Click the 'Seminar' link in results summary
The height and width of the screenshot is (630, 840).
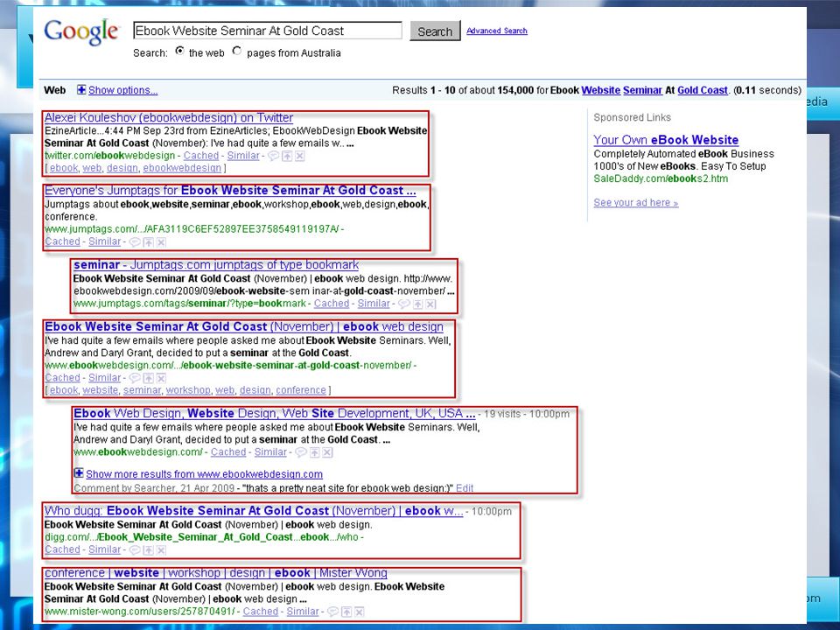(642, 90)
